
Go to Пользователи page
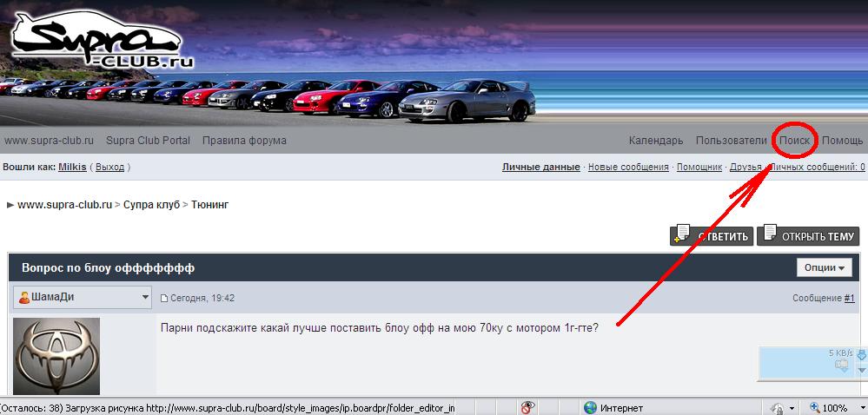pos(732,141)
